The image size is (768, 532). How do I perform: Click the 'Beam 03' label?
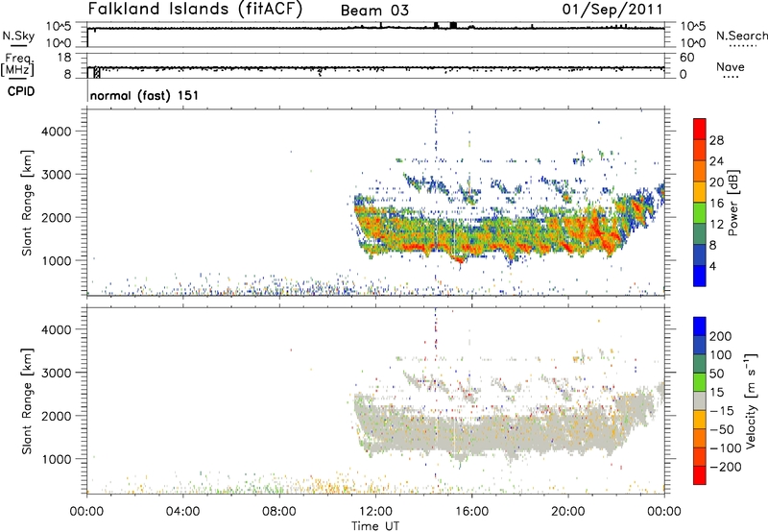[374, 11]
